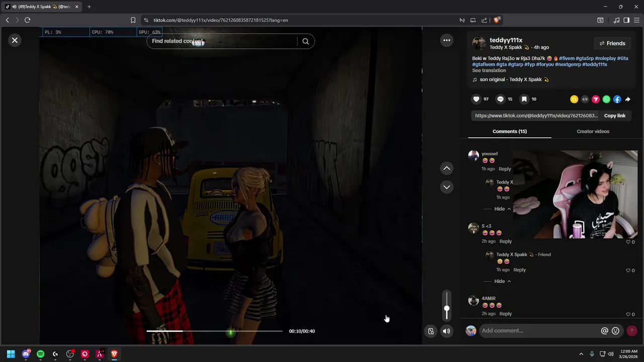Select the Comments (15) tab
This screenshot has height=362, width=644.
[510, 131]
